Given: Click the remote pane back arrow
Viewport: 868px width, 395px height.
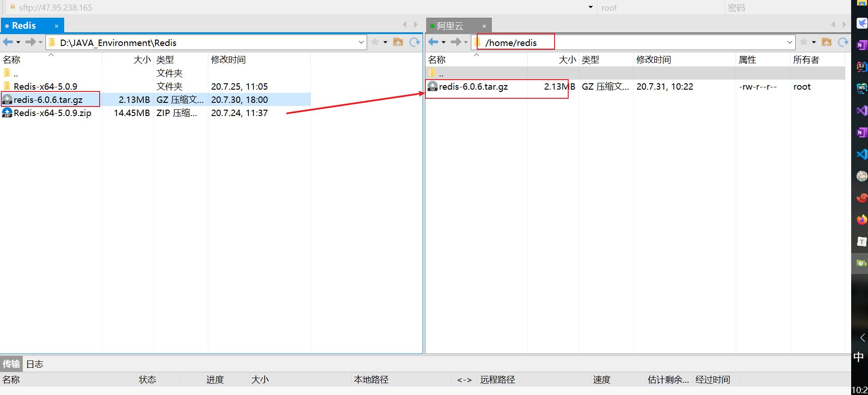Looking at the screenshot, I should pos(433,42).
